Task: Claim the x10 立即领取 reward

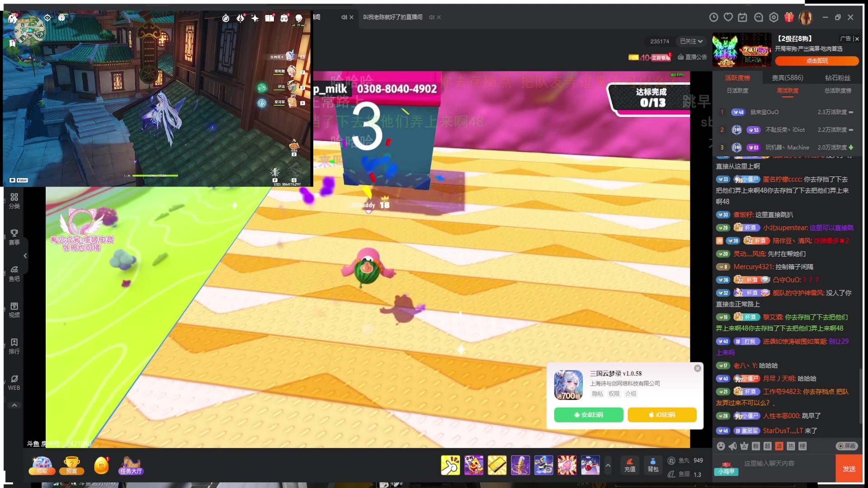Action: click(650, 57)
